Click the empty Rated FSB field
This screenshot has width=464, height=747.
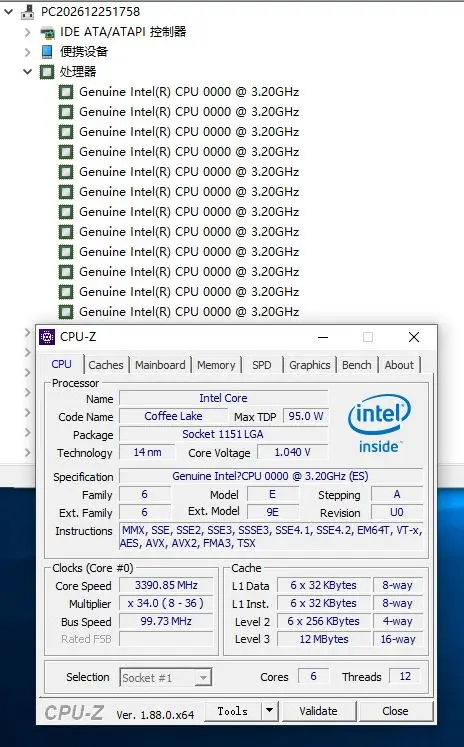[x=166, y=639]
